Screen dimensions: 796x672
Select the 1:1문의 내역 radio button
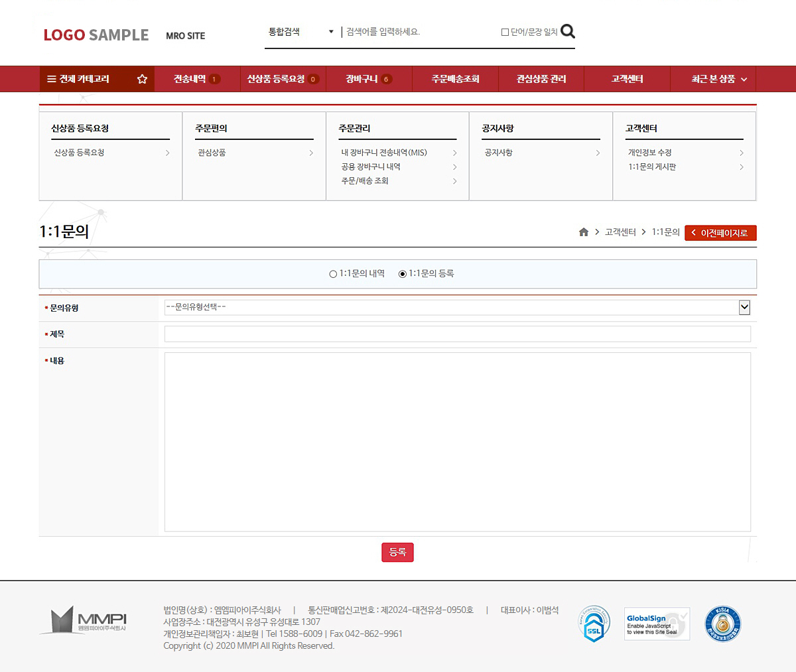tap(333, 274)
